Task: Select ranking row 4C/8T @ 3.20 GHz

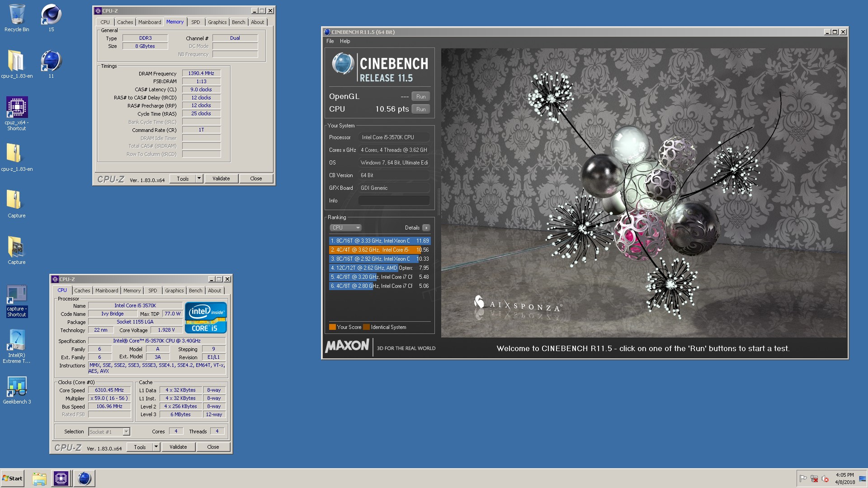Action: click(x=380, y=277)
